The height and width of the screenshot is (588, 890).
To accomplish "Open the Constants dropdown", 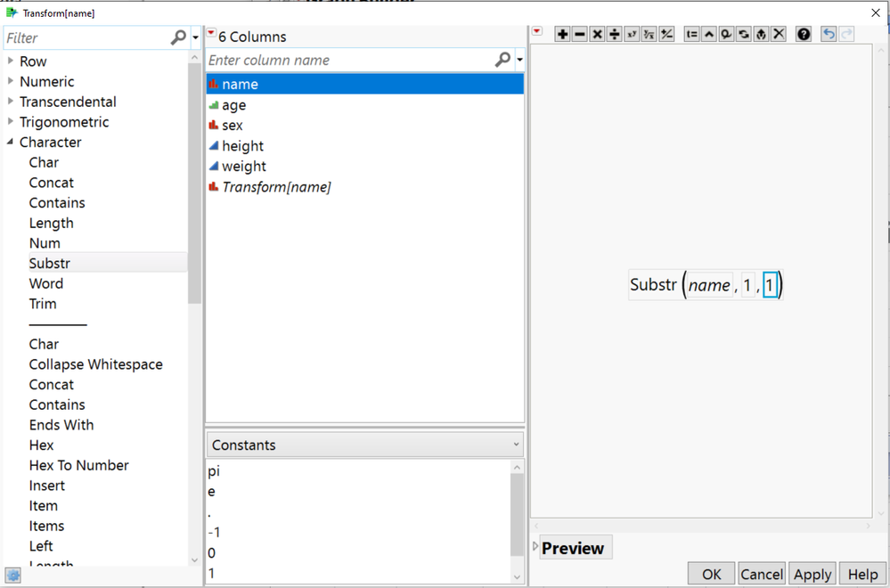I will (x=365, y=445).
